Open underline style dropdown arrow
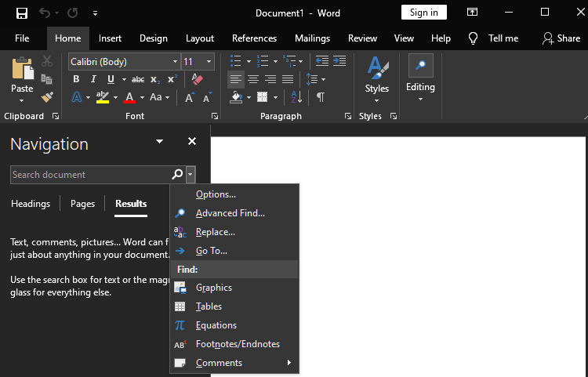The image size is (588, 377). click(124, 79)
